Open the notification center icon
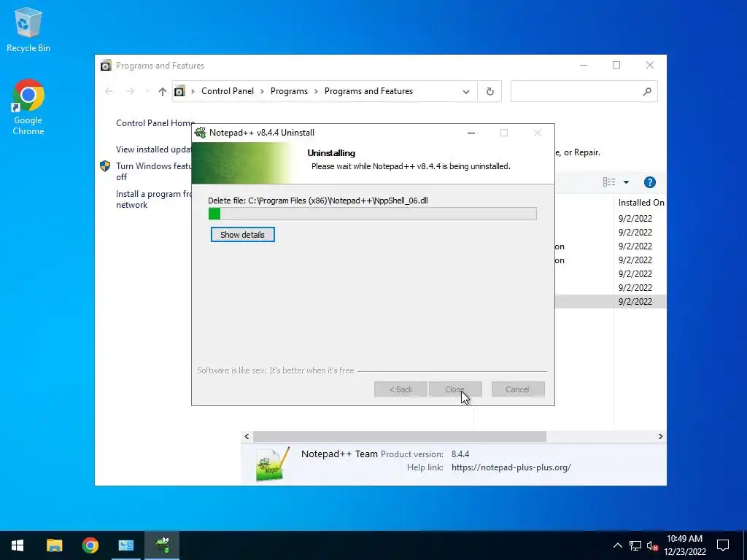Screen dimensions: 747x560 (x=723, y=545)
